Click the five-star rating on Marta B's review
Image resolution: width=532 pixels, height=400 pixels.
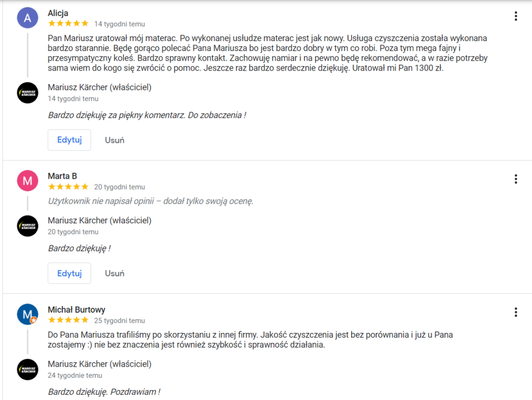(68, 186)
